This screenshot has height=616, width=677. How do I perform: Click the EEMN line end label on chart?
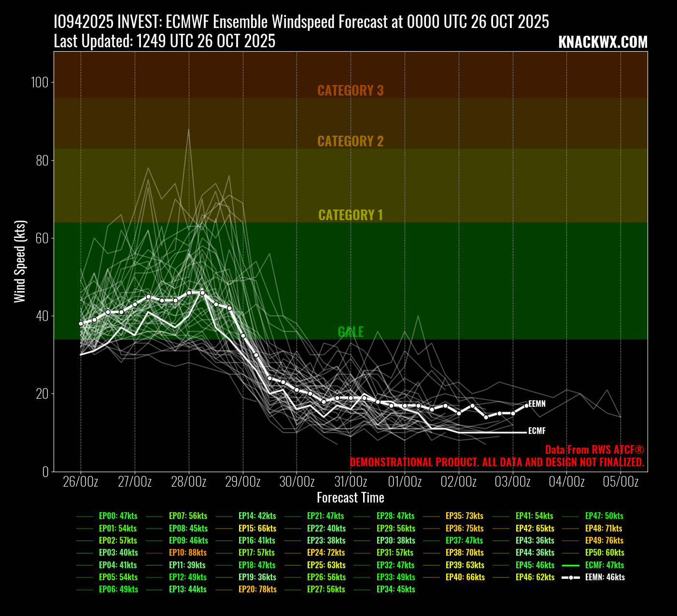click(537, 404)
